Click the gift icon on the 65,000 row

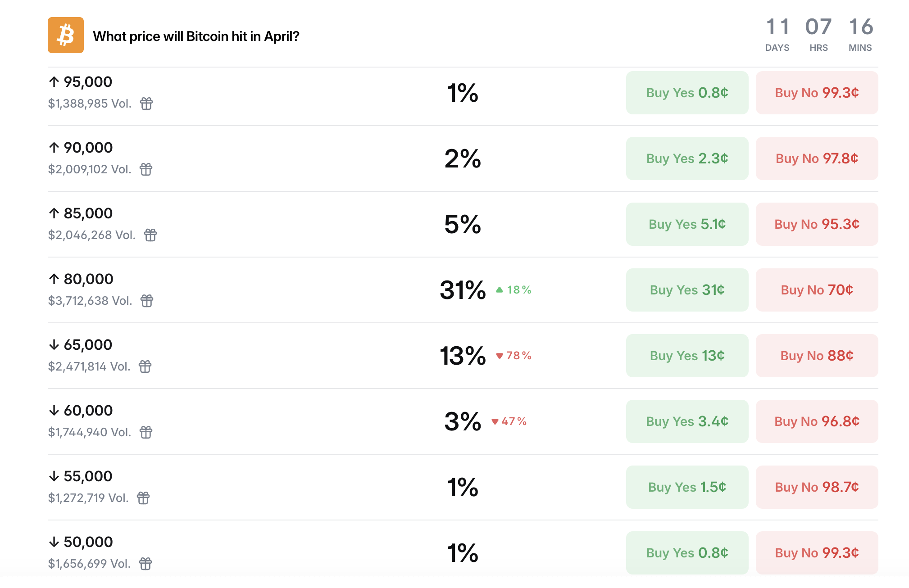145,366
